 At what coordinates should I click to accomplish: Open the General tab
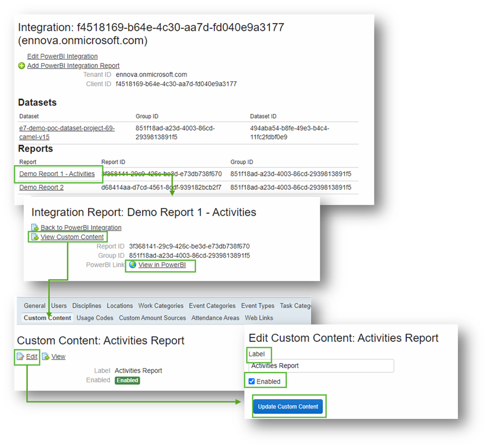(x=35, y=306)
